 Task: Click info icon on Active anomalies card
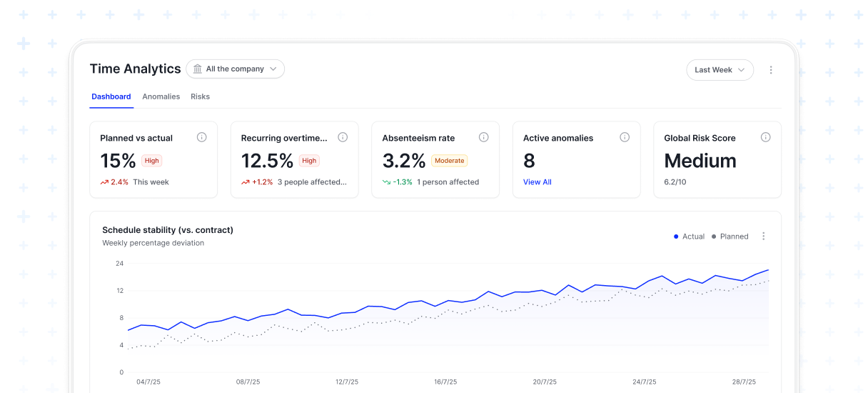[x=625, y=137]
